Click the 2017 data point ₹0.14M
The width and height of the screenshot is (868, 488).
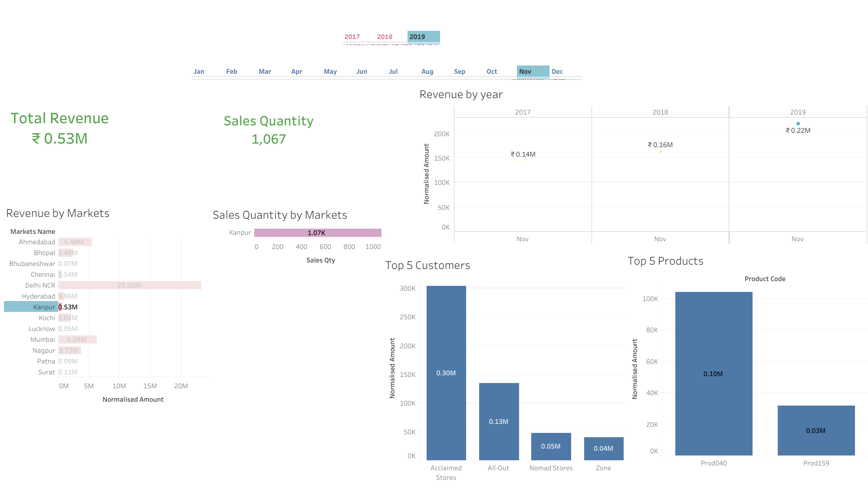[x=523, y=161]
